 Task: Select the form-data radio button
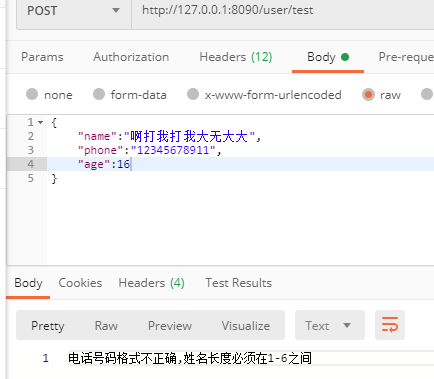(99, 94)
